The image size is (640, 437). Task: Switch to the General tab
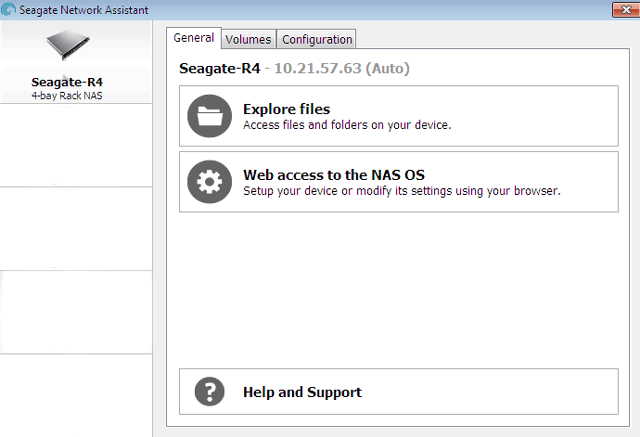[194, 38]
